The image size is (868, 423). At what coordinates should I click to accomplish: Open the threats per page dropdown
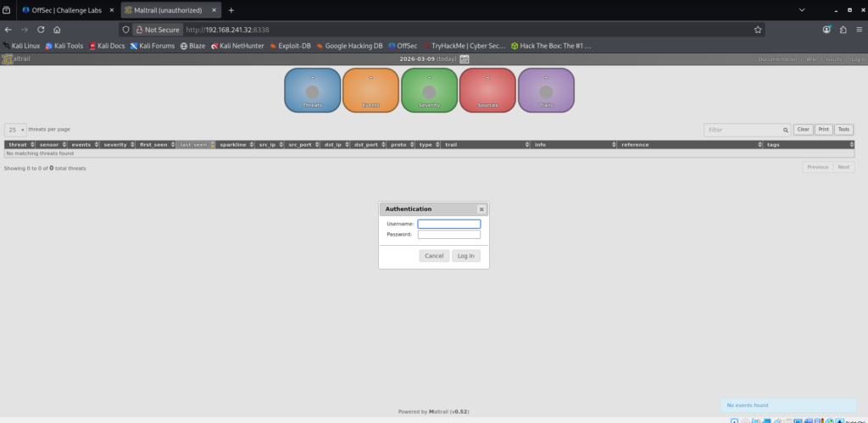pos(15,130)
